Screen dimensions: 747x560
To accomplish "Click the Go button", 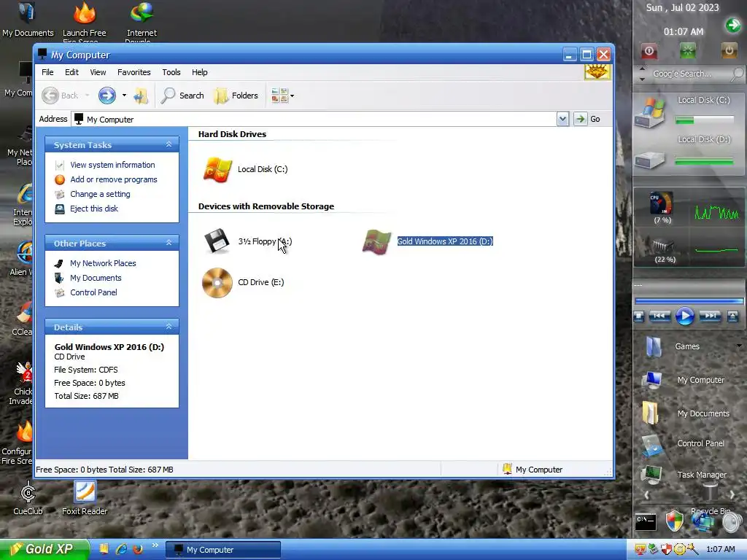I will point(587,119).
